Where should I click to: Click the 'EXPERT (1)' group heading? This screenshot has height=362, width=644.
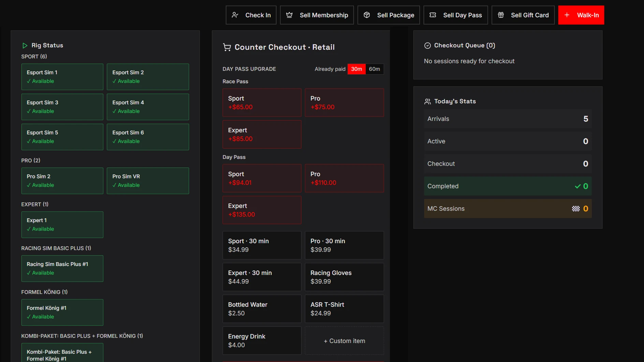pyautogui.click(x=35, y=205)
